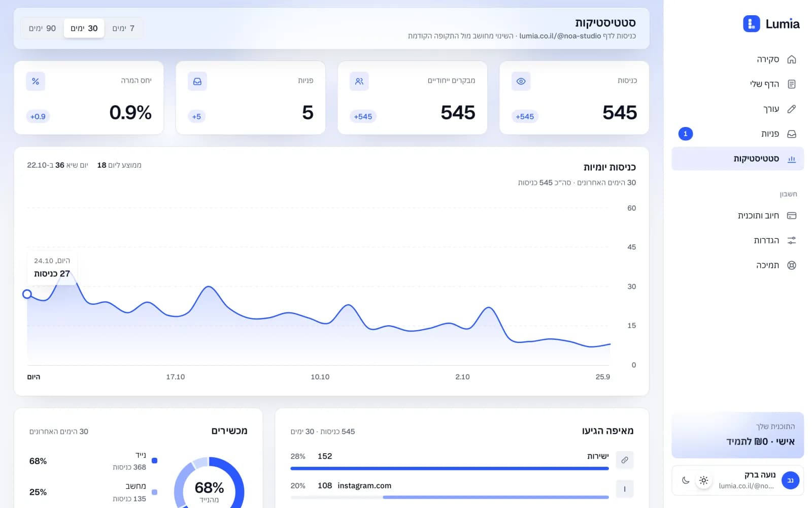Click the instagram.com traffic progress bar
Screen dimensions: 812x508
(x=450, y=497)
